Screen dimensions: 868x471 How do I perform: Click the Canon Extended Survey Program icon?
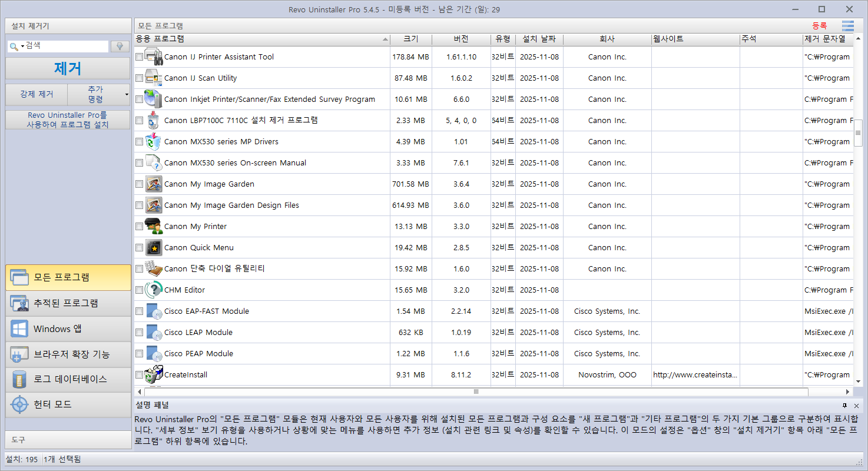pos(154,99)
